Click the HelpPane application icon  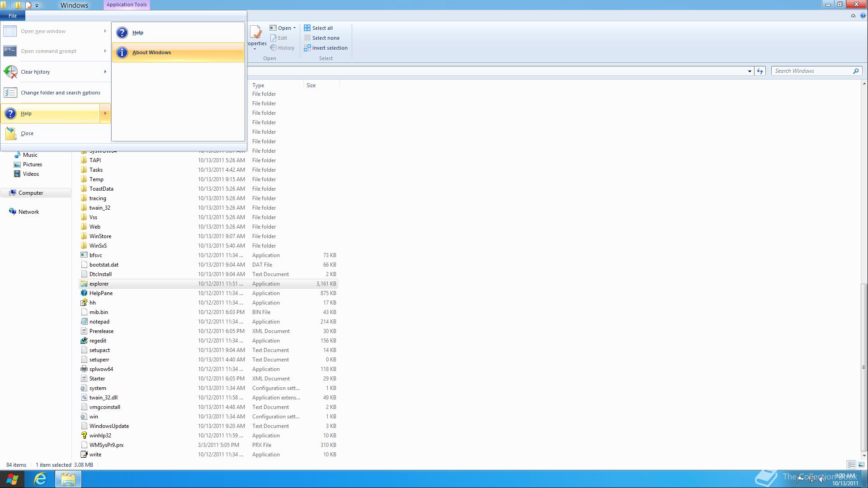(84, 293)
